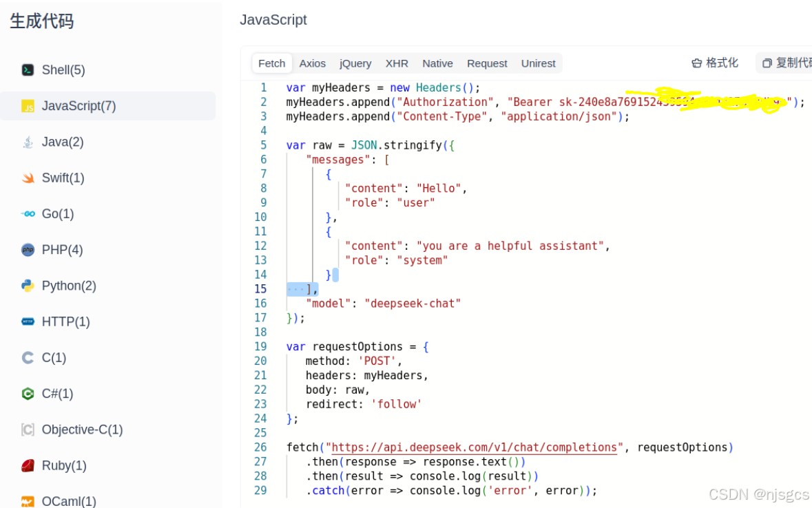812x508 pixels.
Task: Click the "user" role value
Action: point(416,203)
